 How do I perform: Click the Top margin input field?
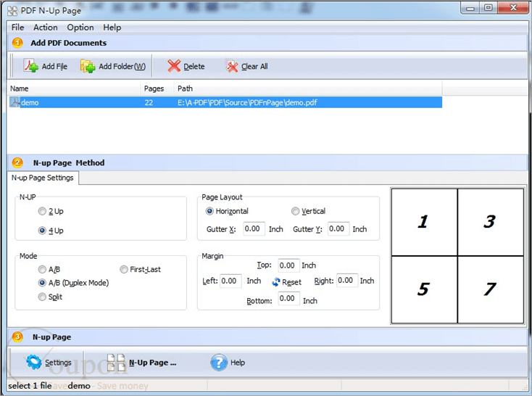[x=288, y=265]
